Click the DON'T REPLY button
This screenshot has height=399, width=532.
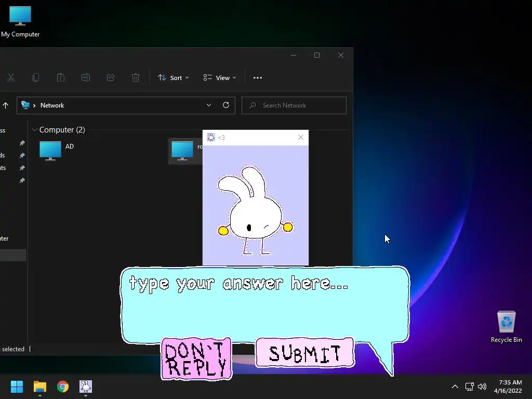[x=196, y=358]
